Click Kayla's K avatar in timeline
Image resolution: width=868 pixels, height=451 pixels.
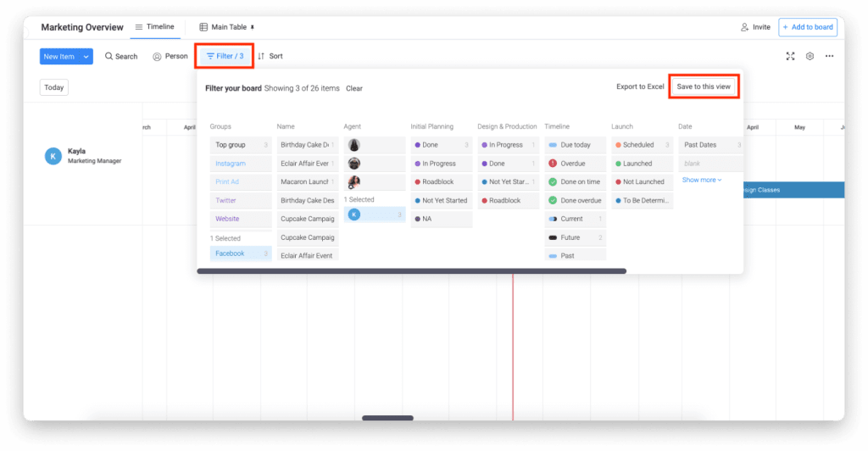coord(53,156)
